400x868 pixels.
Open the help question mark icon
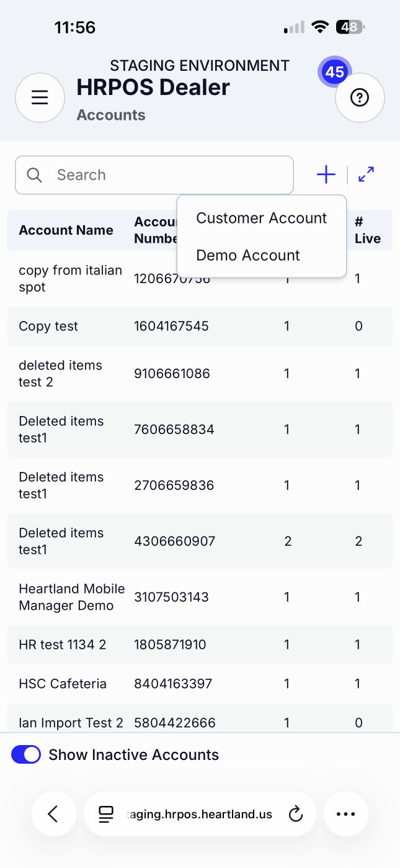tap(360, 98)
